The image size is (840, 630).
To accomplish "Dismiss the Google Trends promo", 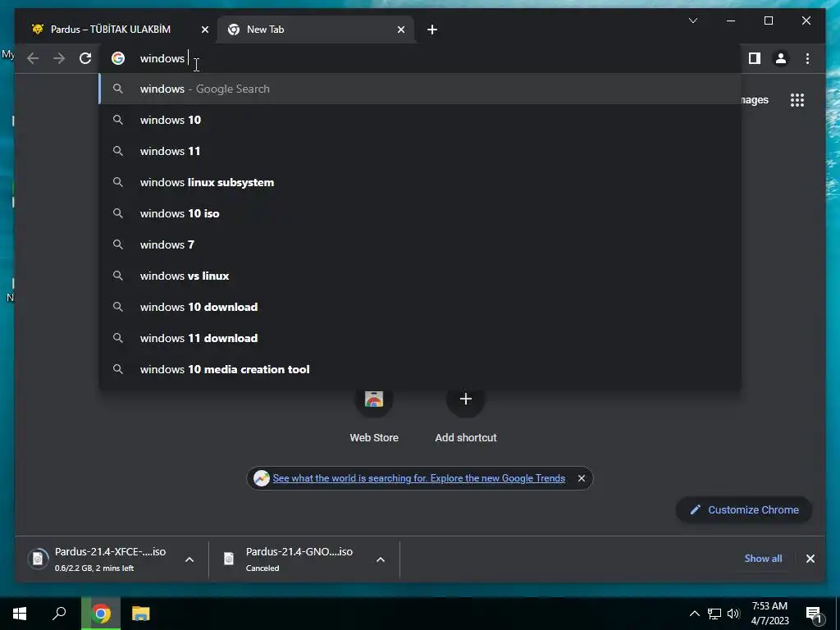I will tap(582, 478).
